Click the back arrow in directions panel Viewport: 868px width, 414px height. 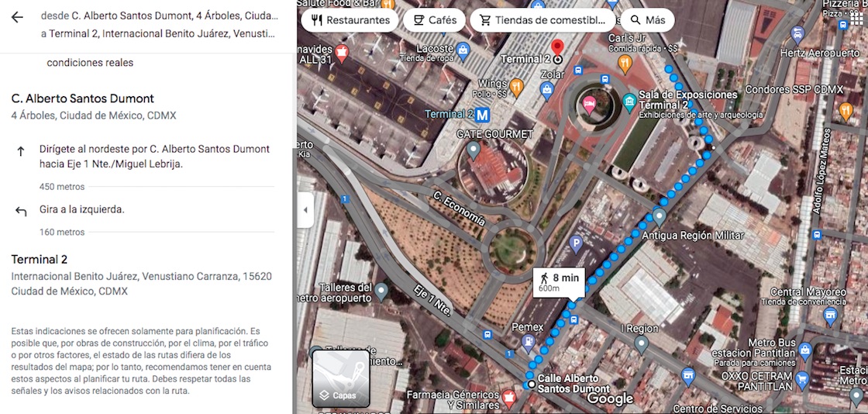(x=17, y=17)
